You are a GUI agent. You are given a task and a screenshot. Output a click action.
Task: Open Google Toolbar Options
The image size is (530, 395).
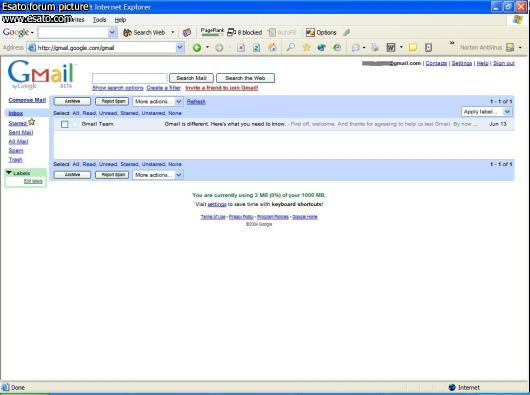click(321, 32)
